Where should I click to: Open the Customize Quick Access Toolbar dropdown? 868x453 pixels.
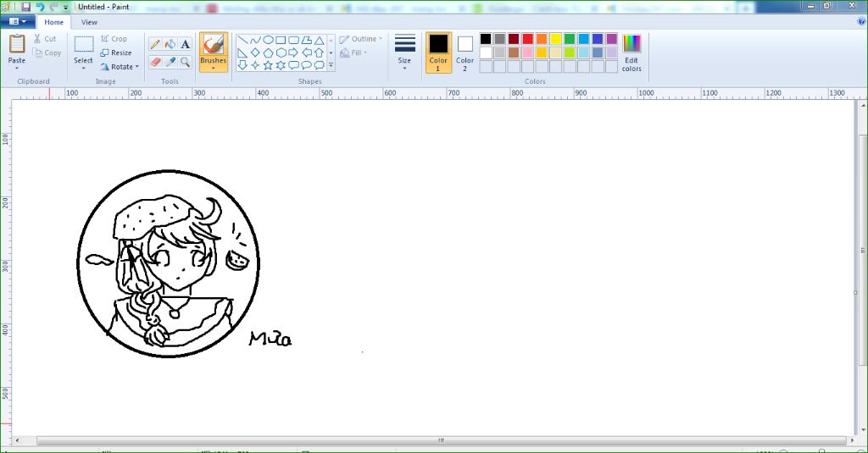[65, 8]
